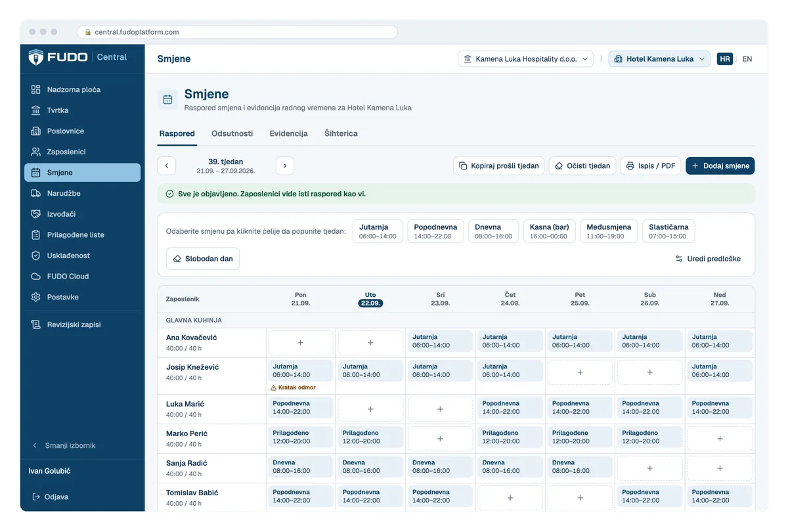788x532 pixels.
Task: Click the Revizijski zapisi log icon
Action: [36, 324]
